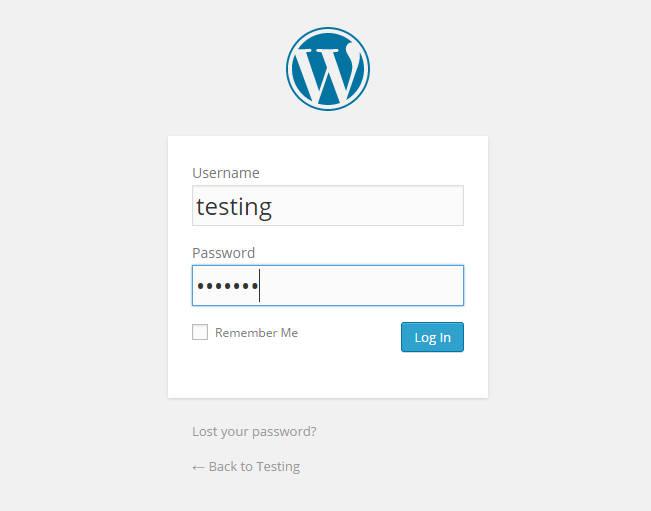Image resolution: width=651 pixels, height=511 pixels.
Task: Click the masked password dots
Action: (x=227, y=286)
